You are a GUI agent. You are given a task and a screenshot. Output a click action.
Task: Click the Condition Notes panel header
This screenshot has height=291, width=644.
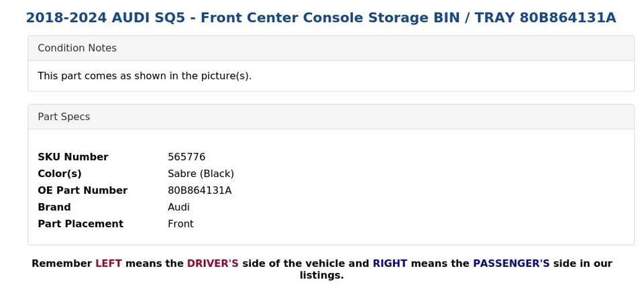pos(77,48)
